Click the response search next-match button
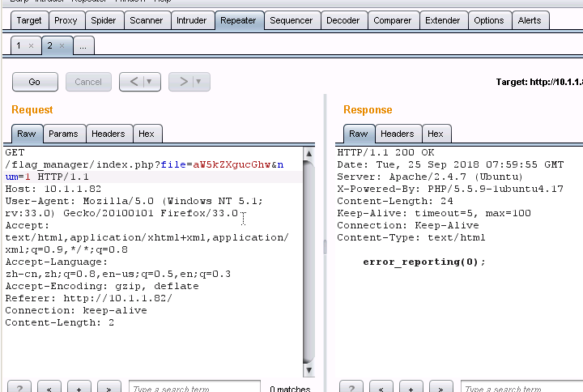 pos(441,388)
